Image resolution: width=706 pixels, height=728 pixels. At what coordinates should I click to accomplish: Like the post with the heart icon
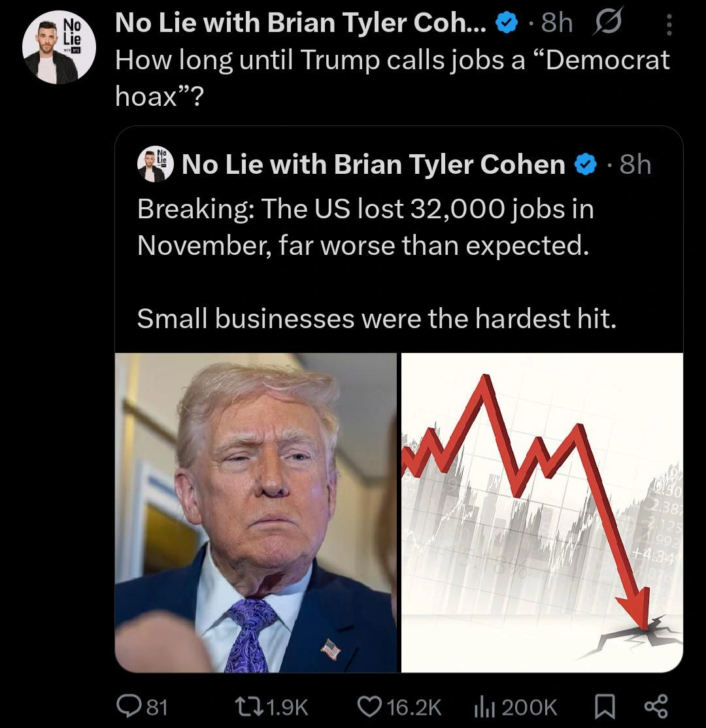pyautogui.click(x=371, y=706)
